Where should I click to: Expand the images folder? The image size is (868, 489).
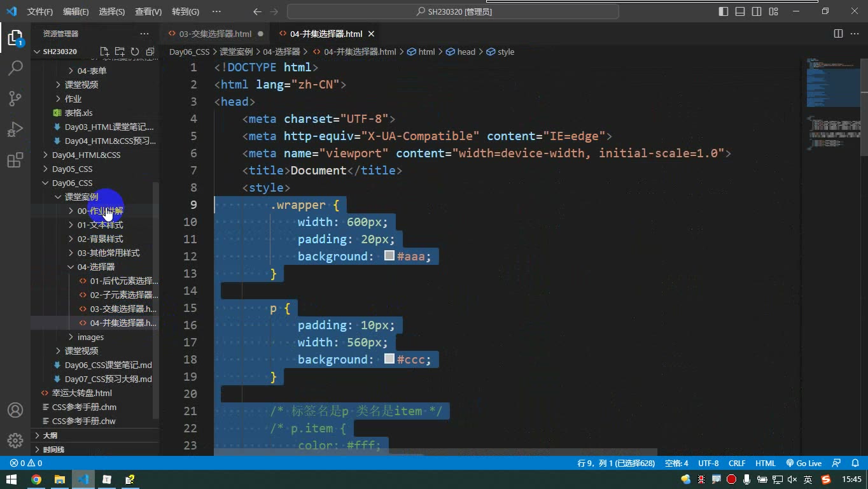click(x=95, y=337)
